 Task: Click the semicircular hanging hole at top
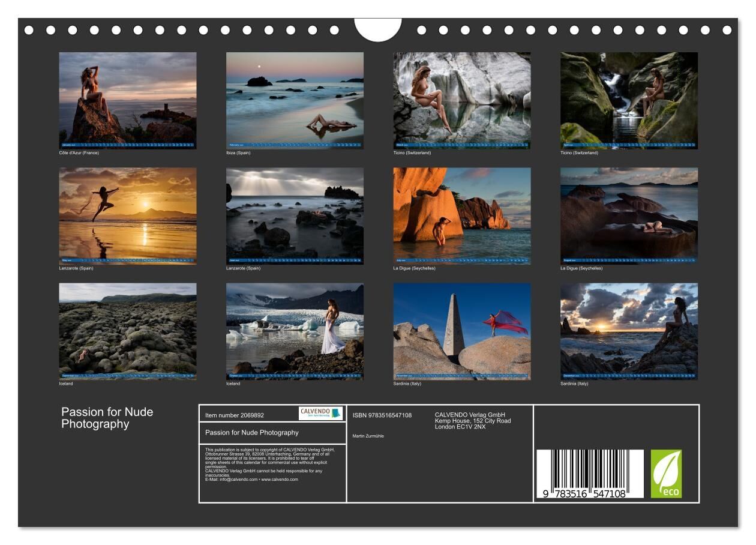pyautogui.click(x=378, y=29)
